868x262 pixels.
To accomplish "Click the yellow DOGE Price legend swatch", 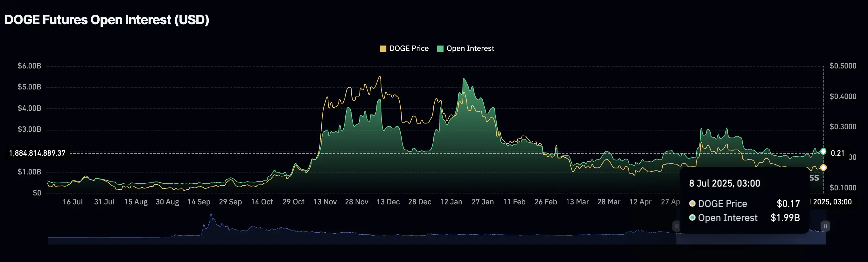I will click(383, 49).
